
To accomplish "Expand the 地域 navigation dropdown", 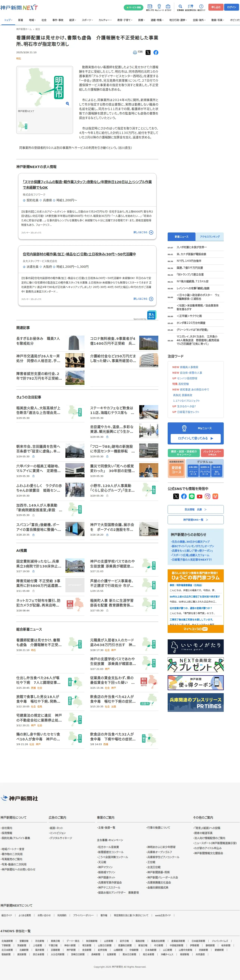I will pos(32,20).
